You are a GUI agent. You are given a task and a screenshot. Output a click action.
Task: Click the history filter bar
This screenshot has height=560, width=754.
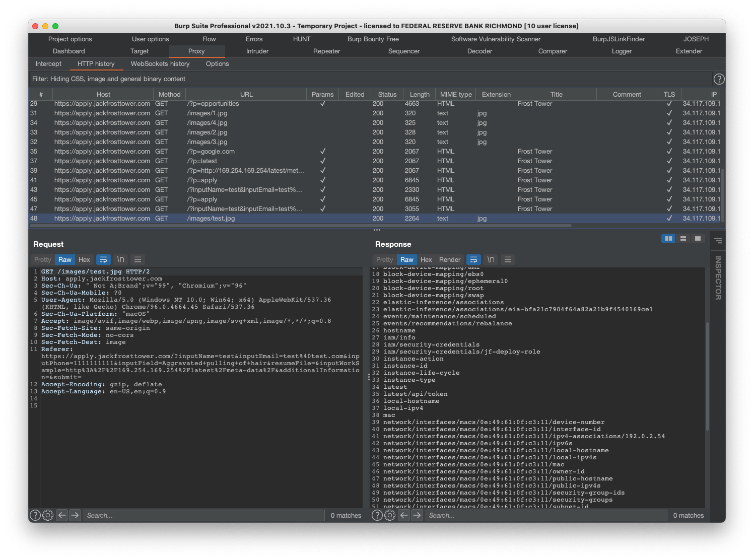(370, 79)
